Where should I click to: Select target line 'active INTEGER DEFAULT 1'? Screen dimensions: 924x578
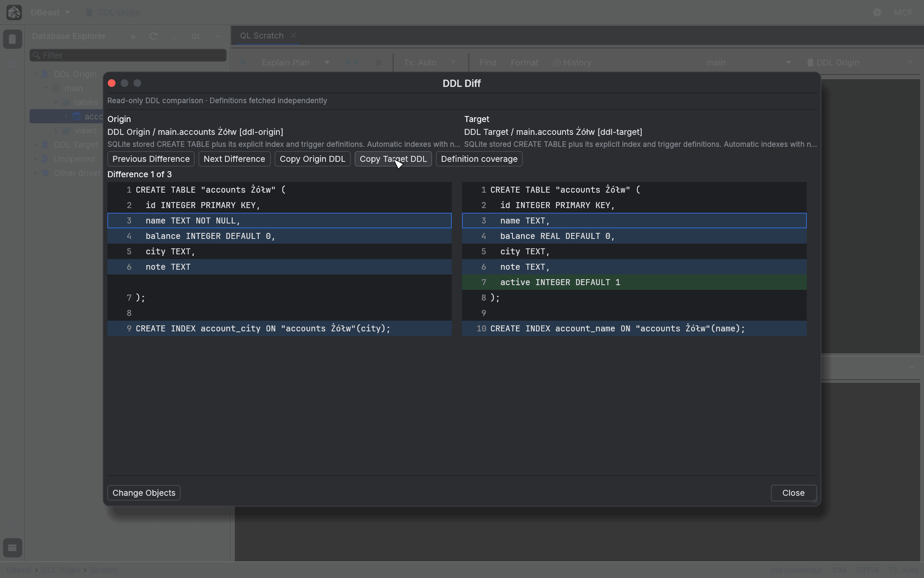click(x=634, y=282)
